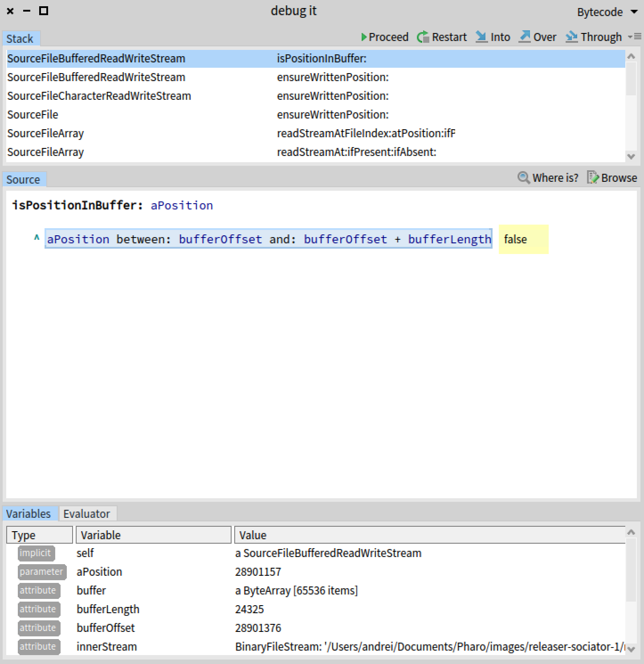Click the Browse method icon
This screenshot has width=644, height=664.
click(593, 178)
